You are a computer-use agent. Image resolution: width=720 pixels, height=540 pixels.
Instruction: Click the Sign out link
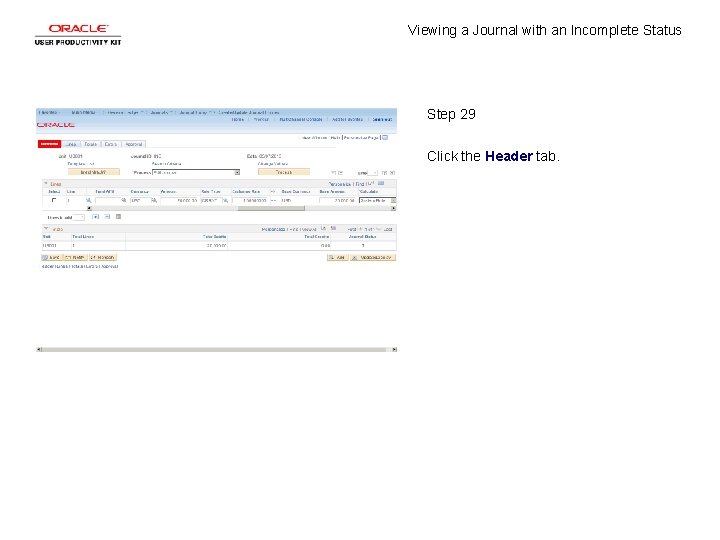382,119
